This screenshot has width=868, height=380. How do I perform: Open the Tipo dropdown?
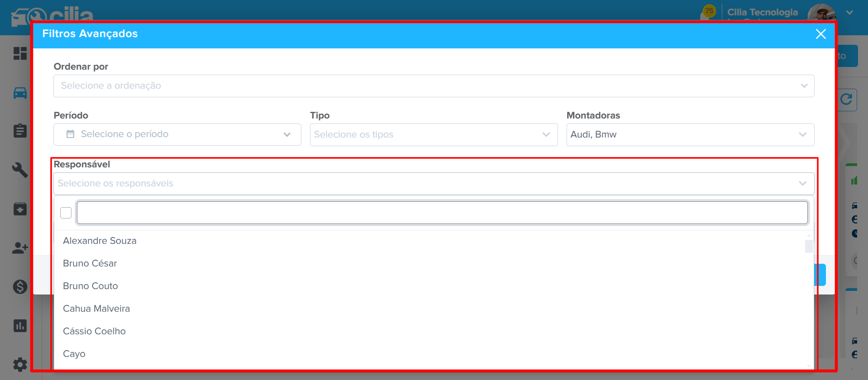click(434, 135)
